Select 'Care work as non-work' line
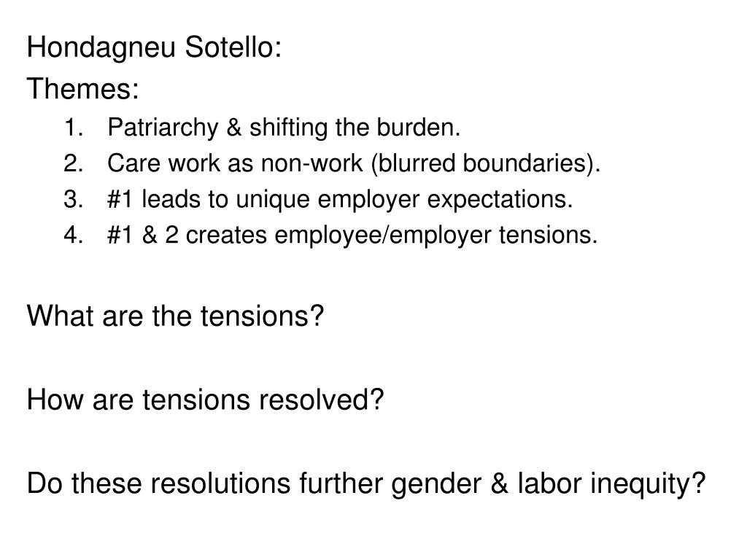This screenshot has height=560, width=747. point(354,163)
